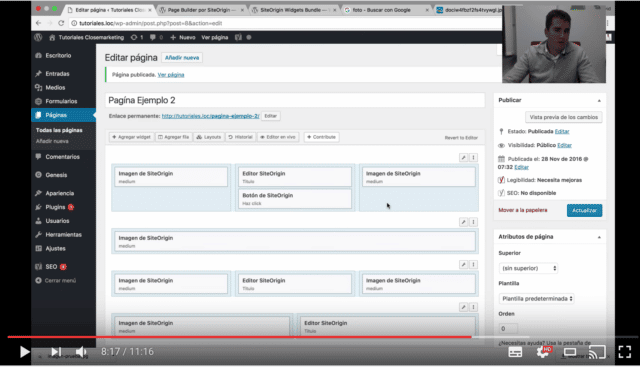This screenshot has width=640, height=367.
Task: Launch Editor en vivo
Action: click(x=278, y=137)
